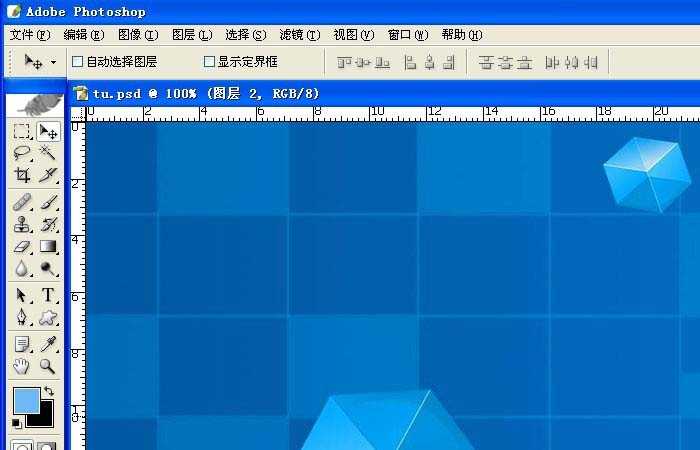Screen dimensions: 700x450
Task: Click the light blue foreground color swatch
Action: pos(25,399)
